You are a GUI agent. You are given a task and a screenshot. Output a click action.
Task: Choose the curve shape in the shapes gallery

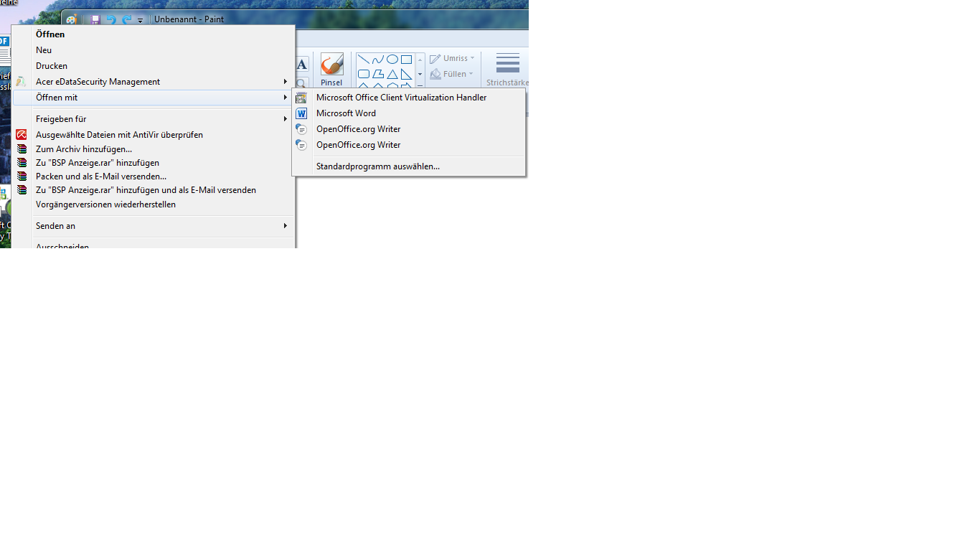pyautogui.click(x=378, y=60)
